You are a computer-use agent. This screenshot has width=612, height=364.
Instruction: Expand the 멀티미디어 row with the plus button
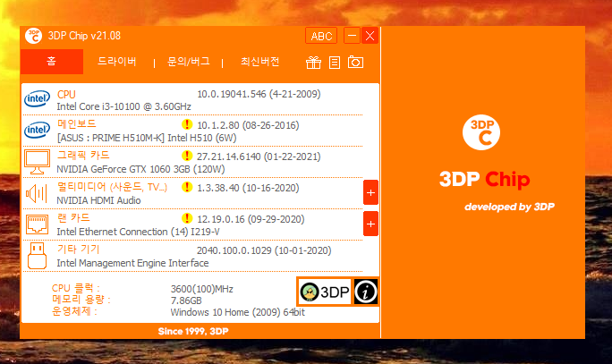(x=370, y=192)
